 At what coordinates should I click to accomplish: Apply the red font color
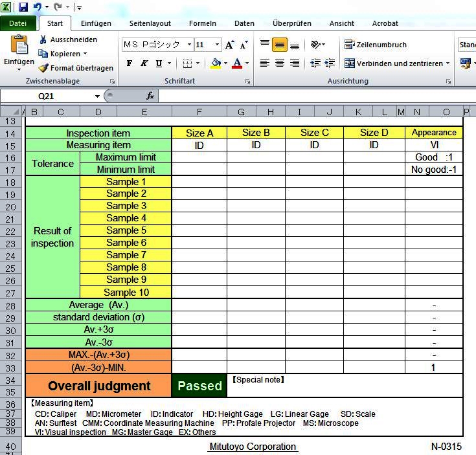point(237,63)
